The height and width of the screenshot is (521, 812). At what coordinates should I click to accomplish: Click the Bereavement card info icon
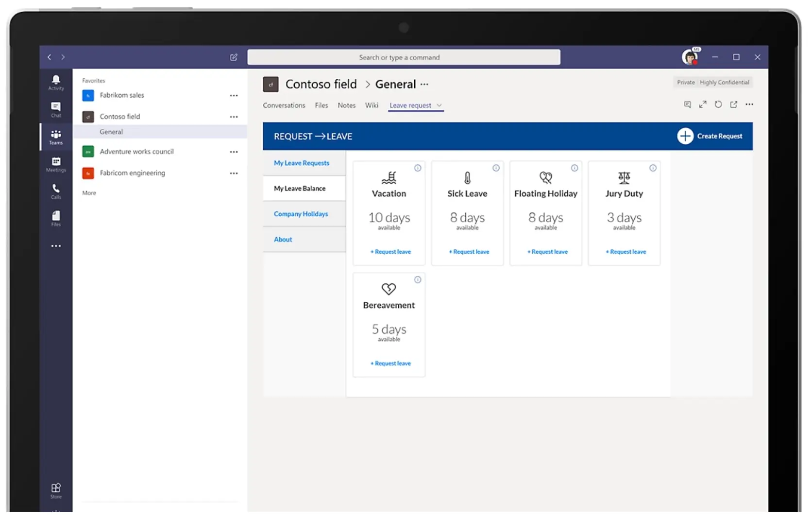(x=418, y=279)
